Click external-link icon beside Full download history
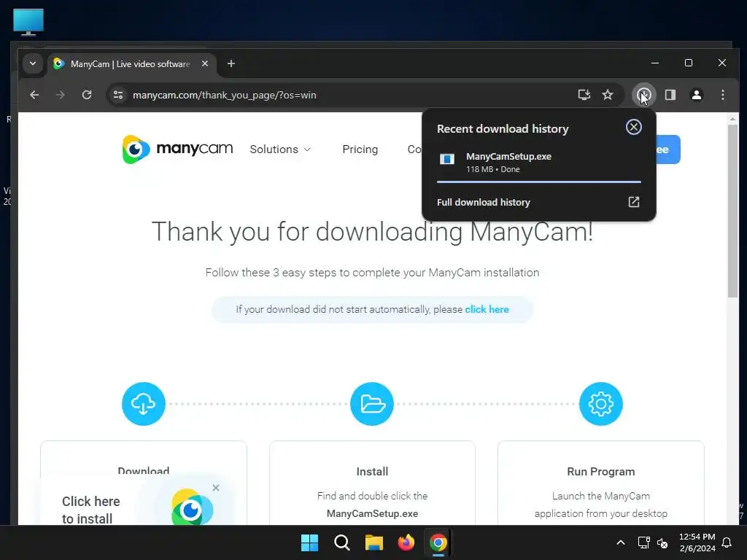The width and height of the screenshot is (747, 560). (x=634, y=202)
